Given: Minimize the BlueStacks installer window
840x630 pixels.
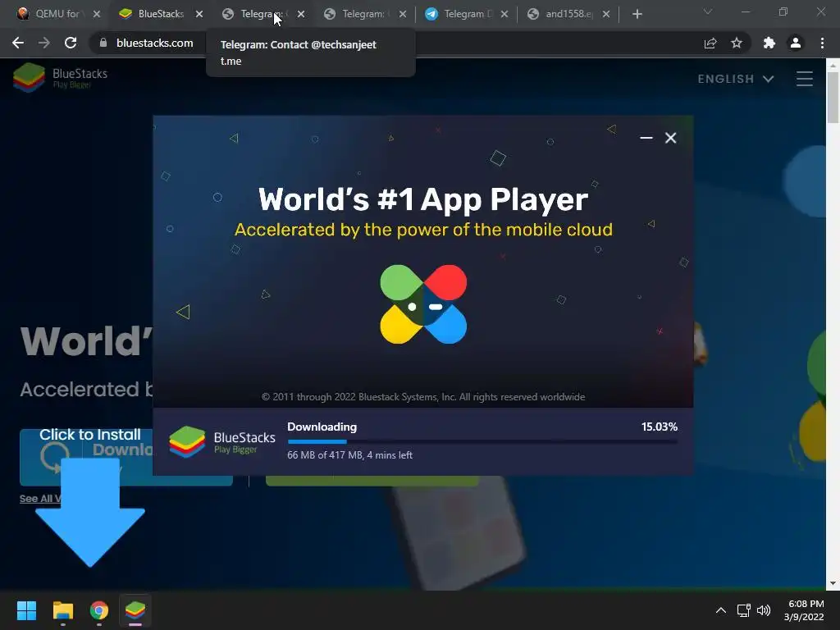Looking at the screenshot, I should (646, 138).
